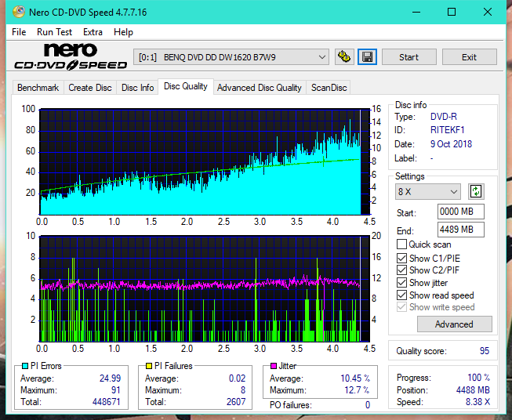This screenshot has width=512, height=420.
Task: Click the PI Errors maximum value 91
Action: 115,389
